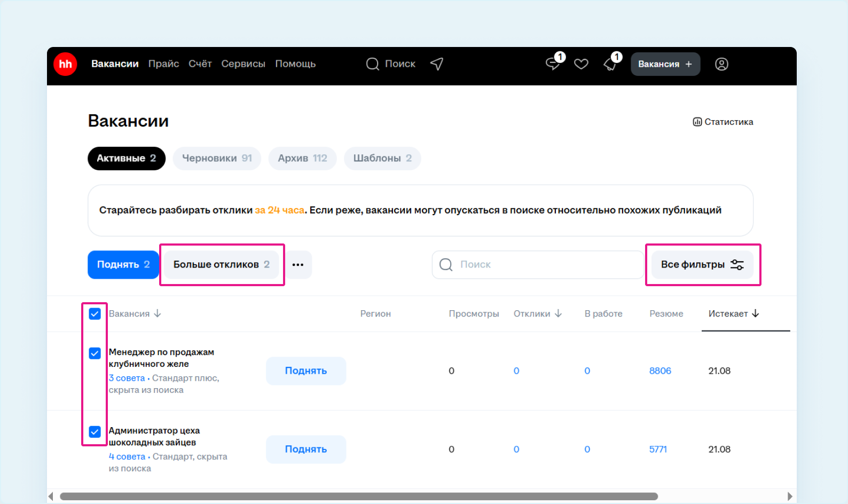848x504 pixels.
Task: Open the chat messages icon
Action: pos(553,64)
